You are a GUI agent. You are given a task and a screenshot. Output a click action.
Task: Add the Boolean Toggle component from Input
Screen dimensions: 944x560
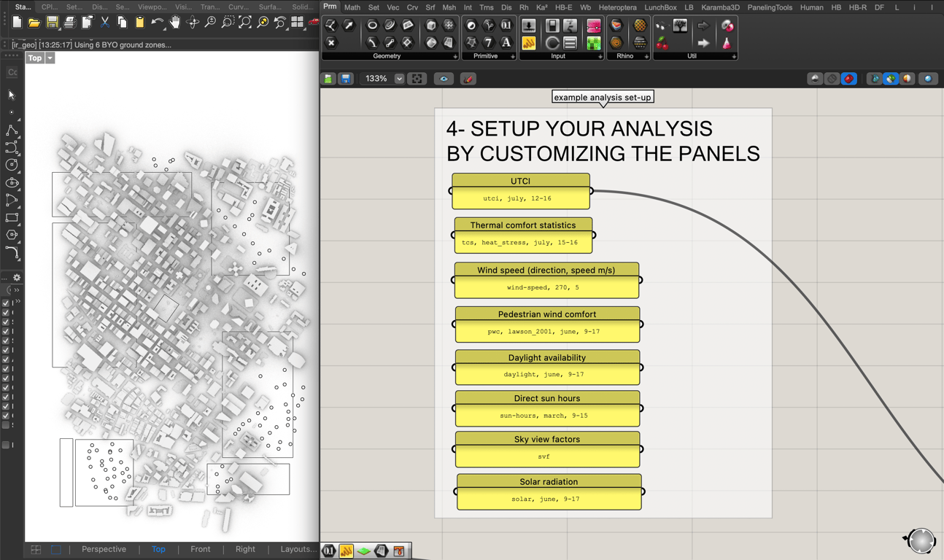(x=552, y=26)
